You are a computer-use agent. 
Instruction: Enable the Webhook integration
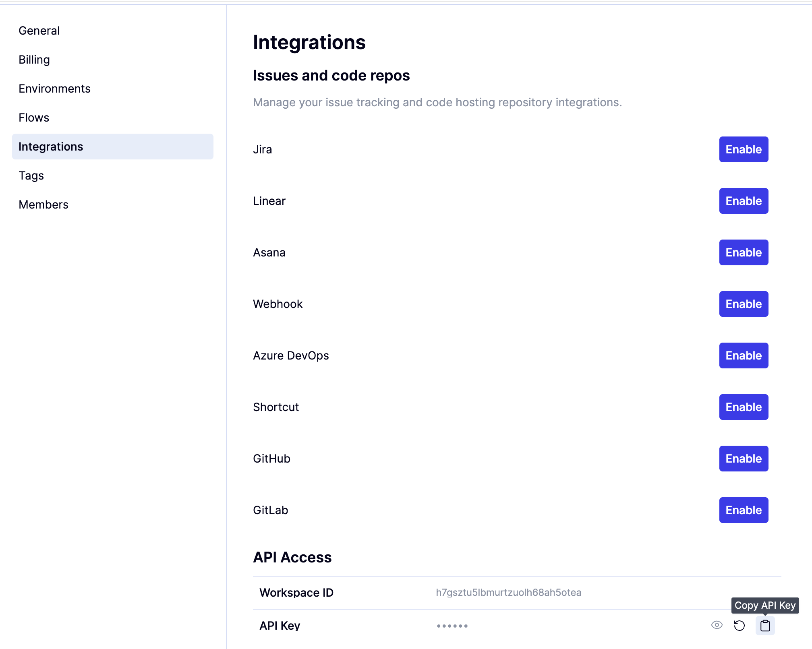click(744, 304)
